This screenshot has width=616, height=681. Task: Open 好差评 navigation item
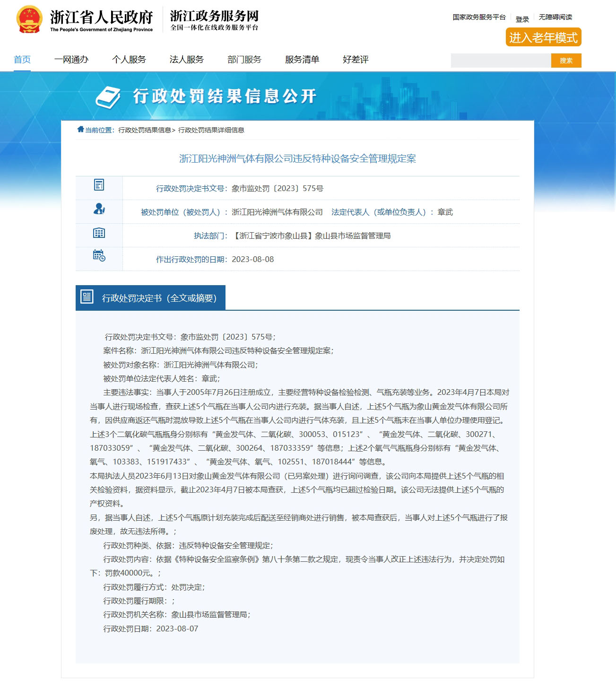[x=356, y=60]
